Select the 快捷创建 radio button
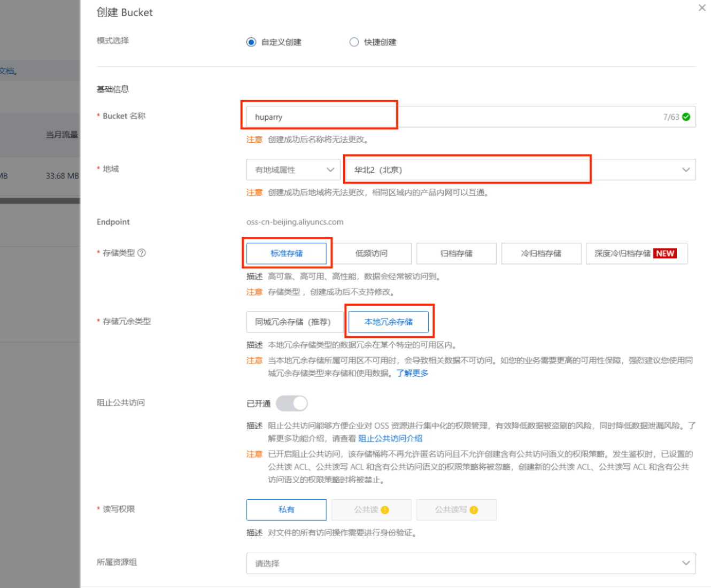 [x=354, y=42]
